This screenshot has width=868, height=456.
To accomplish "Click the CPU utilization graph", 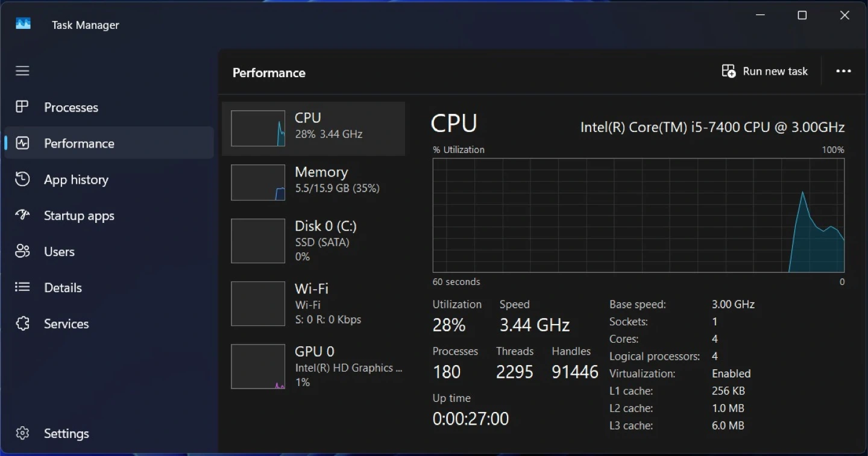I will click(x=638, y=215).
